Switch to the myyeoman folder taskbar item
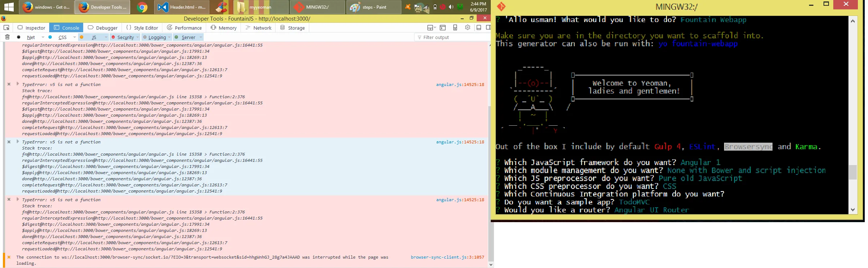This screenshot has height=268, width=868. (261, 7)
